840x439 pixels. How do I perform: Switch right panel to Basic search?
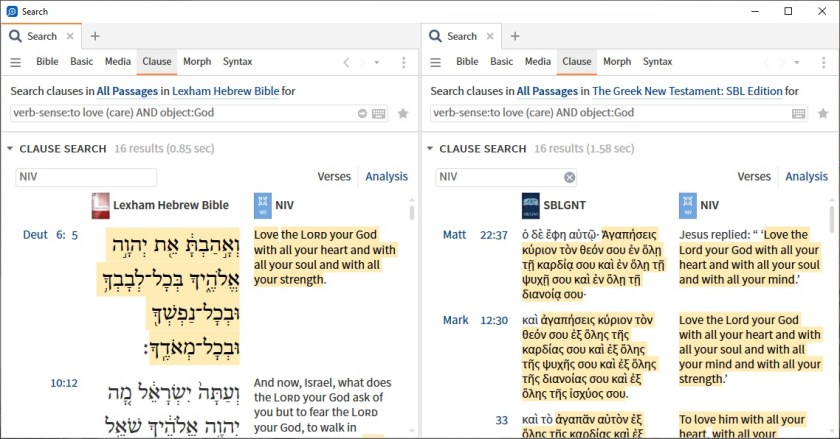pos(501,62)
